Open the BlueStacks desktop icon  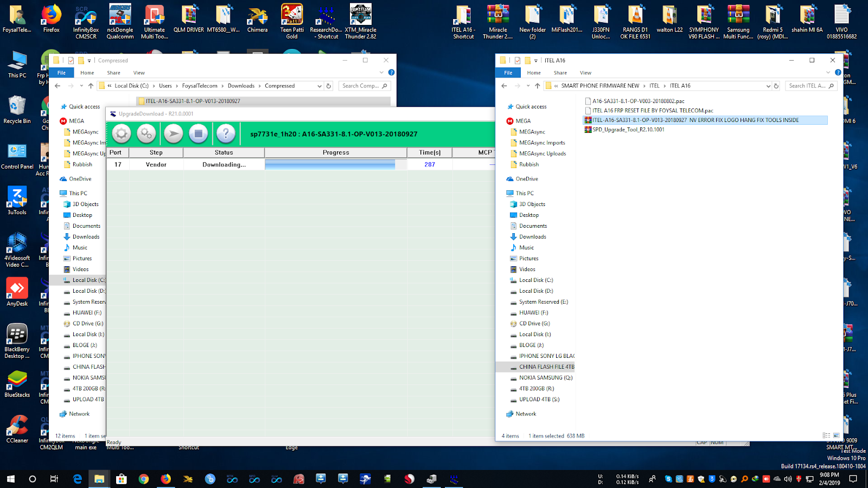tap(17, 383)
